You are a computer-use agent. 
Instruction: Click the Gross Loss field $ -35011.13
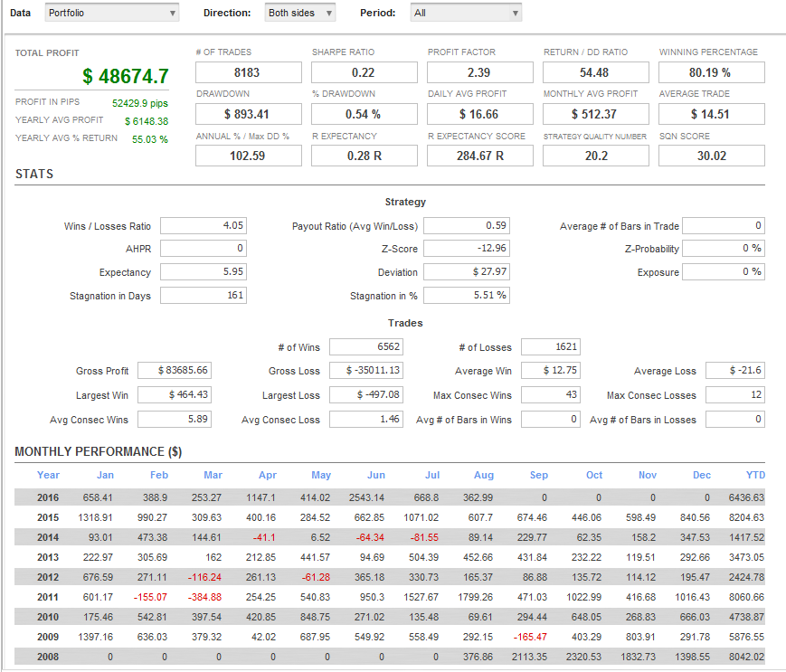[x=366, y=370]
